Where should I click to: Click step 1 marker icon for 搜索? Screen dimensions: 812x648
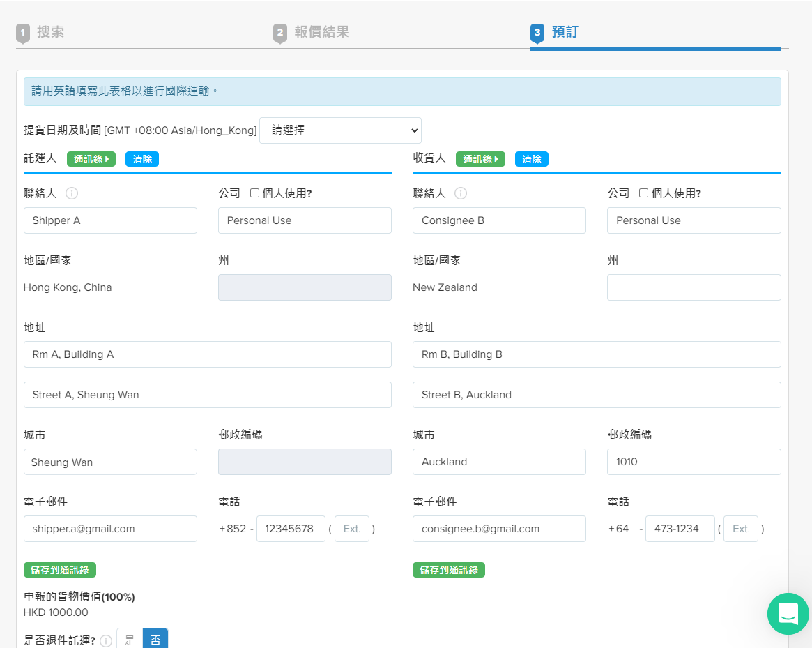coord(23,33)
